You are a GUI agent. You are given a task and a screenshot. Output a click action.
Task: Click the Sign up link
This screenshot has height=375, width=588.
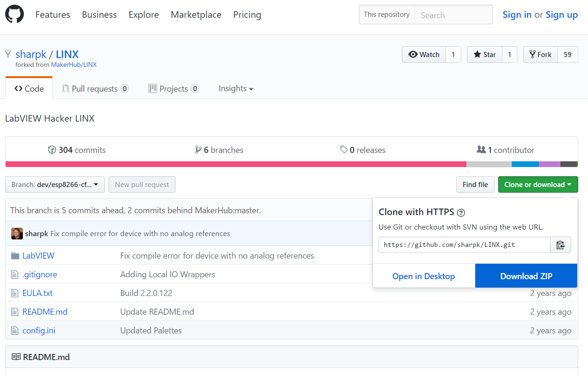pos(562,14)
